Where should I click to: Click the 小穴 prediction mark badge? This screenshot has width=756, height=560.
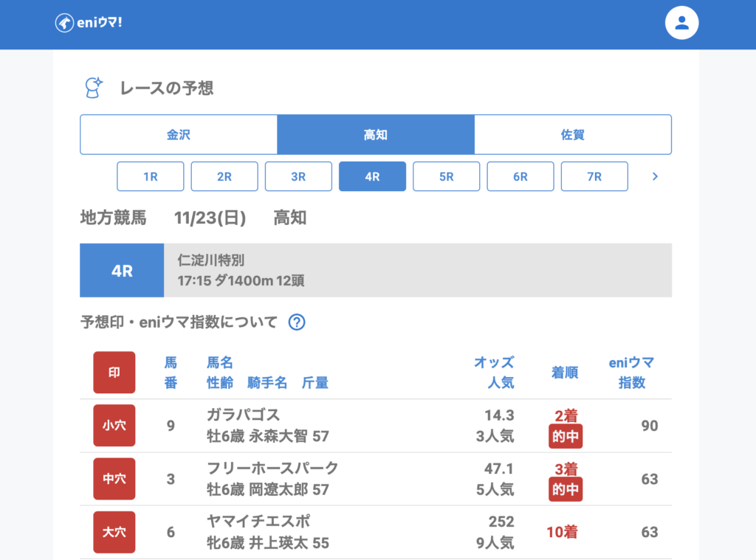point(114,426)
